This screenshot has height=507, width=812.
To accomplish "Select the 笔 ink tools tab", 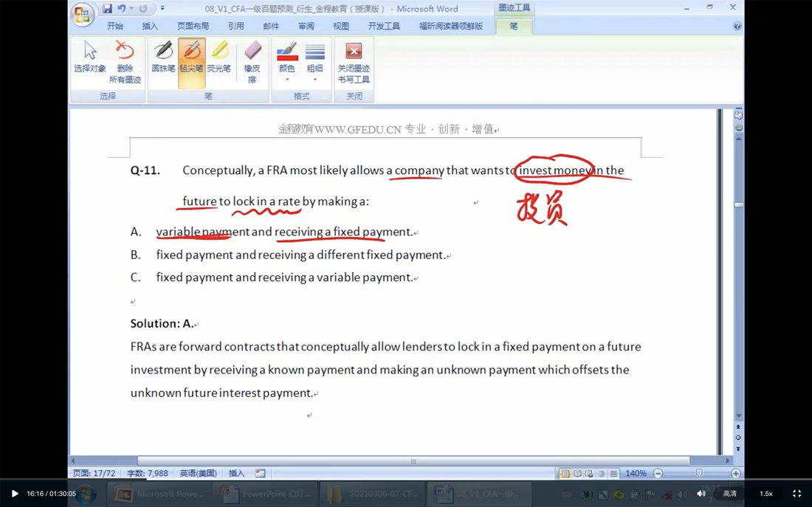I will (513, 26).
